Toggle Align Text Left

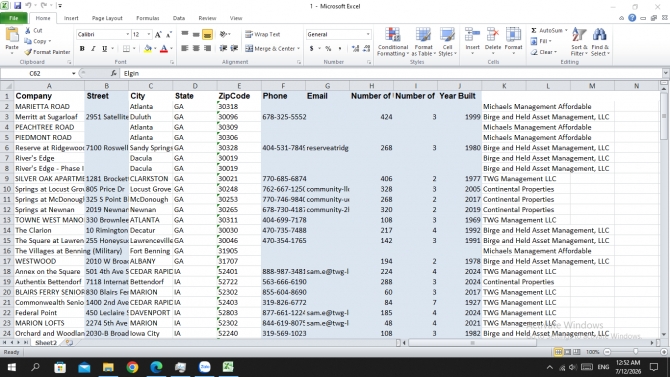[x=185, y=48]
